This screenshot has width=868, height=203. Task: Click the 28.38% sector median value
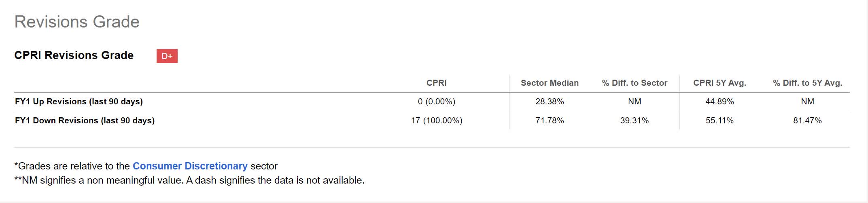(550, 101)
